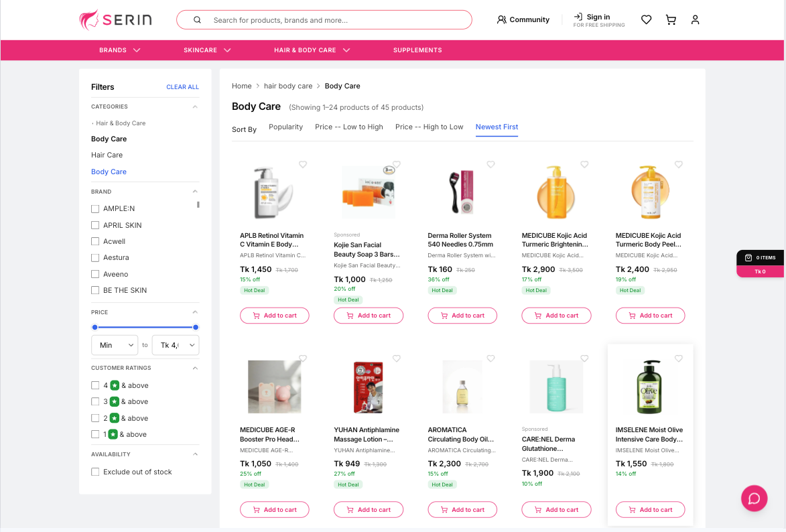786x532 pixels.
Task: Open the Min price dropdown
Action: tap(115, 345)
